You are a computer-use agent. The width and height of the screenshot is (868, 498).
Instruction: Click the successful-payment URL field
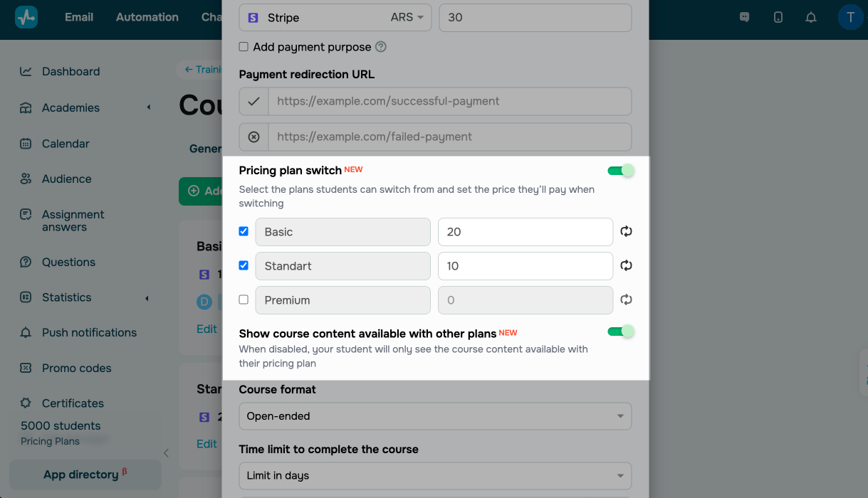coord(449,101)
